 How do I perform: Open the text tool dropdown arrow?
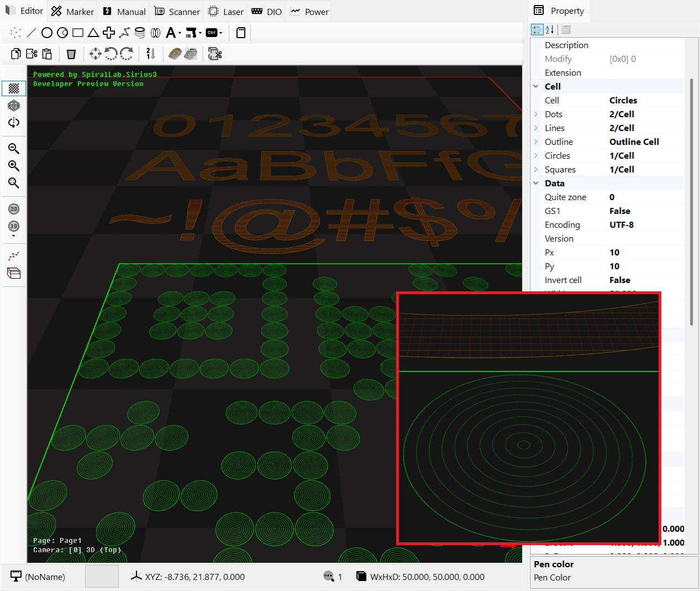[180, 34]
